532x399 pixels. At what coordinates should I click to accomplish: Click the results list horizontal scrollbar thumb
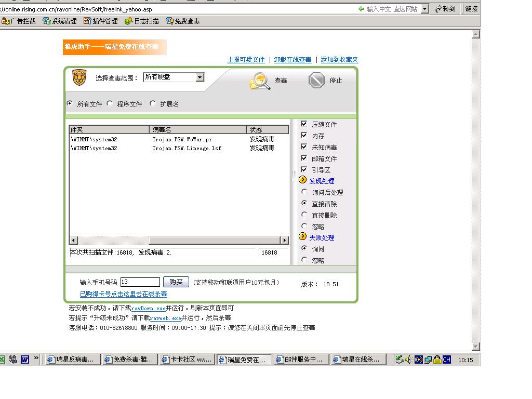pos(214,240)
